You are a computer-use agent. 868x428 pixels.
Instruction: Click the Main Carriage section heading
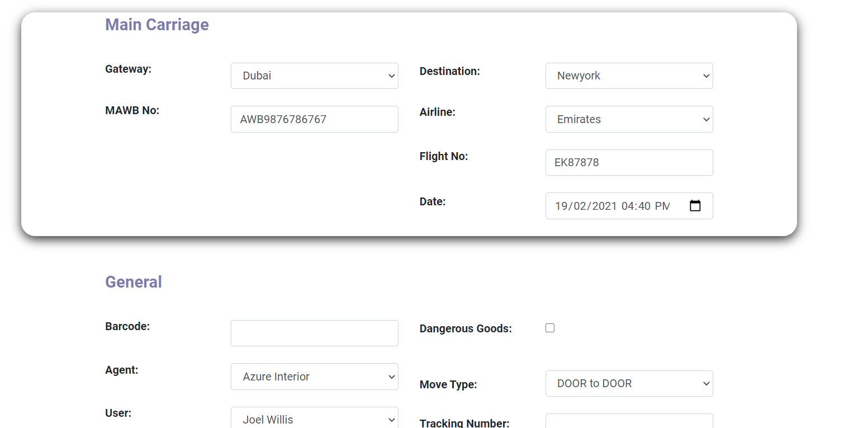coord(157,25)
